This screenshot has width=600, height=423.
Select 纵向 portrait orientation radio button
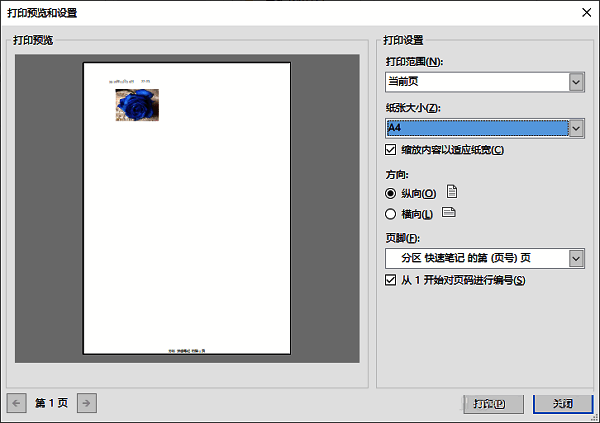(x=391, y=193)
